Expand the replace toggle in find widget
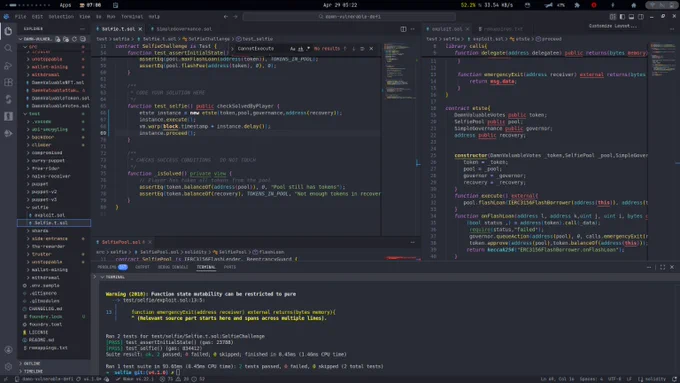Viewport: 680px width, 383px height. click(232, 49)
